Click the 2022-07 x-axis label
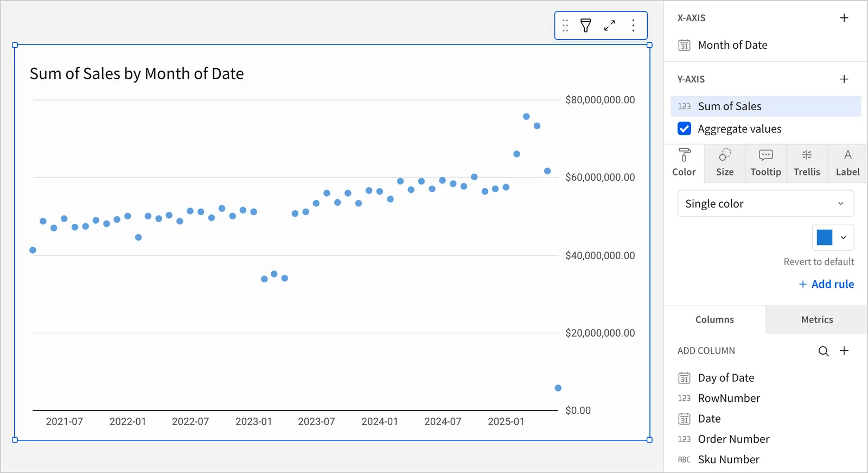 pyautogui.click(x=190, y=422)
